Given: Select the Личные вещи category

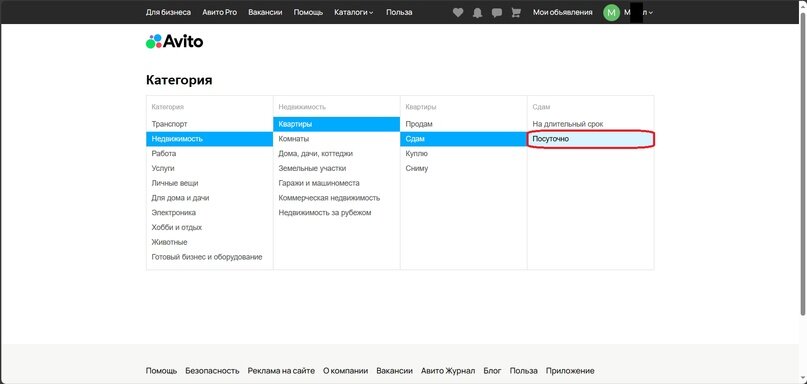Looking at the screenshot, I should click(209, 183).
